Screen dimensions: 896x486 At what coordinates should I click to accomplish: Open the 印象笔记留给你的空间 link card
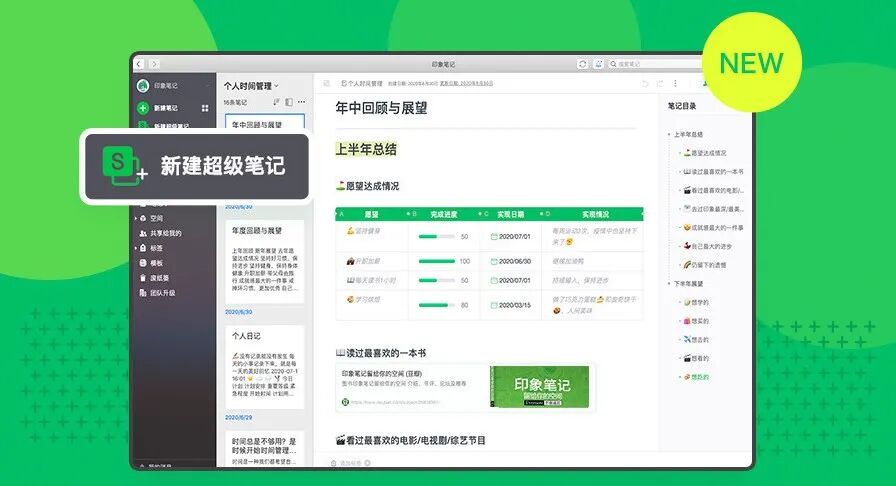(465, 388)
